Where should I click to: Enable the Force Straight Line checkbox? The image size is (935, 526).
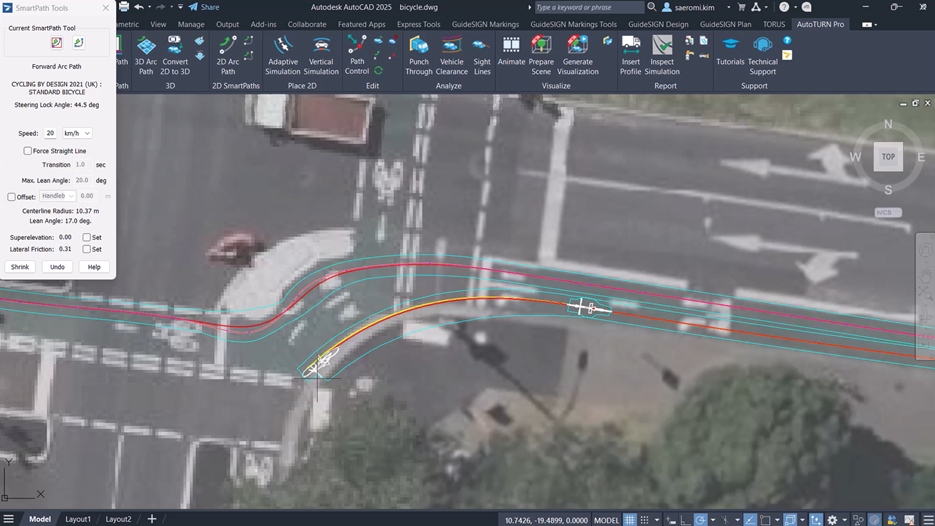(x=28, y=151)
